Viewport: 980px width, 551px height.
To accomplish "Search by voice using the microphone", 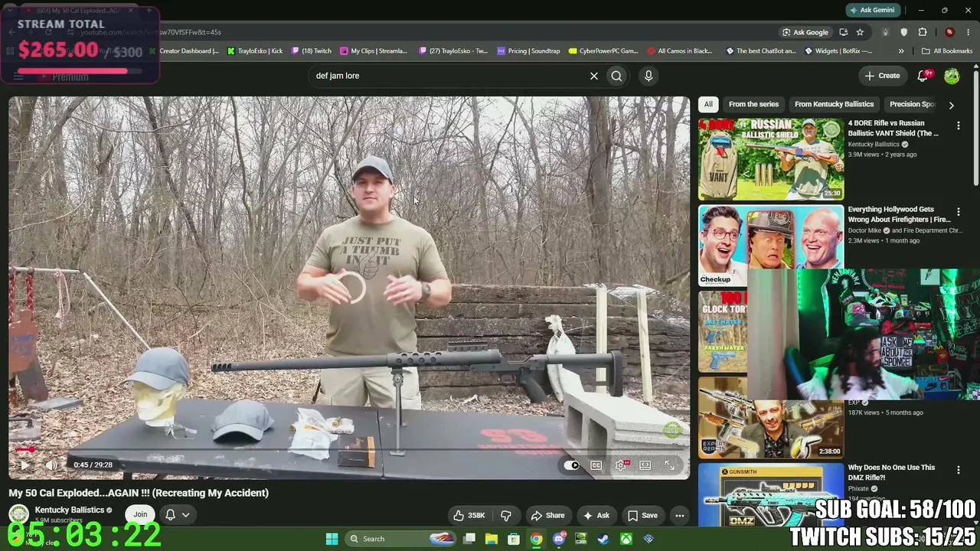I will click(x=648, y=76).
